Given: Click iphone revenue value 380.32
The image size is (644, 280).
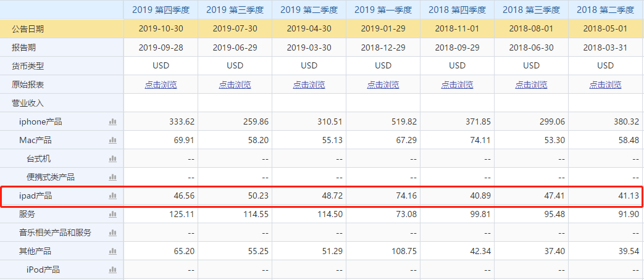Looking at the screenshot, I should tap(626, 121).
